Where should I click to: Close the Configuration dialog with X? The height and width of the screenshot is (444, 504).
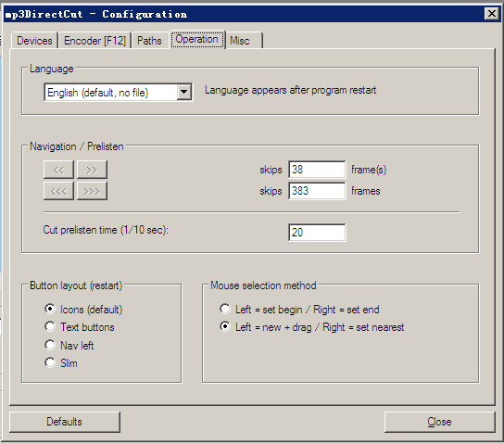pyautogui.click(x=492, y=14)
